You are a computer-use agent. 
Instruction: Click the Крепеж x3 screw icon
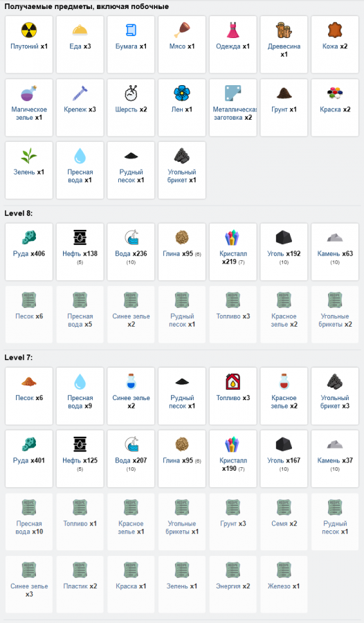tap(80, 93)
